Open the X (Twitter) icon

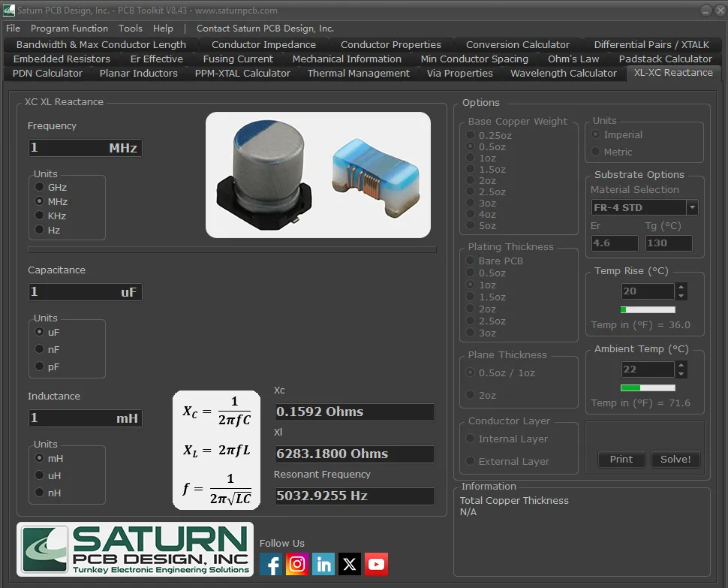350,564
